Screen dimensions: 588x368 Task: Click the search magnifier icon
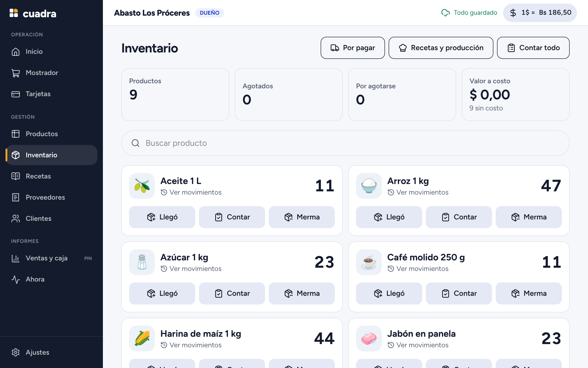click(x=135, y=143)
